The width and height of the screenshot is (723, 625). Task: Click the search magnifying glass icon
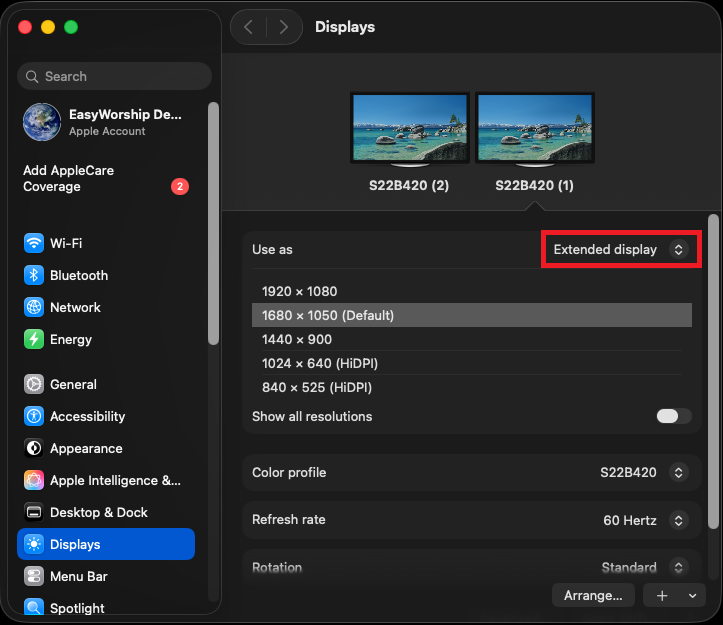[32, 77]
